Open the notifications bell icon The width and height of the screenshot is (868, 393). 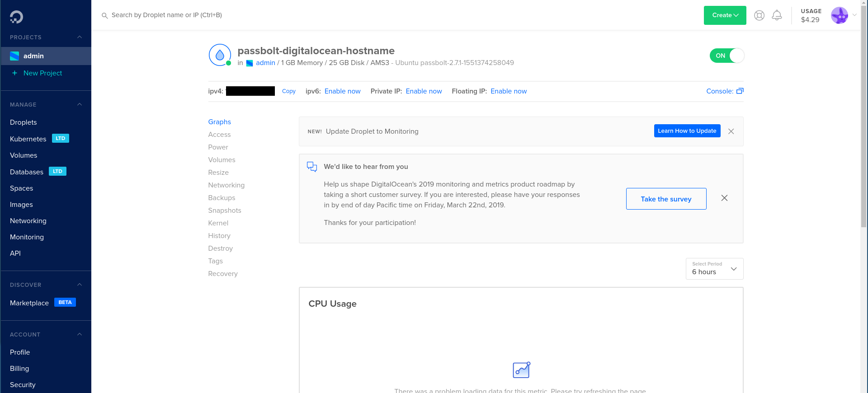[777, 15]
